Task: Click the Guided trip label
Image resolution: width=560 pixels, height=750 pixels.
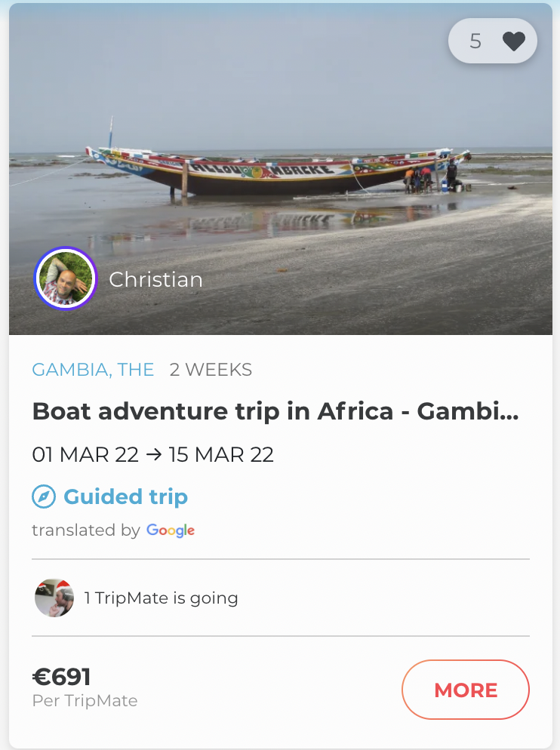Action: (125, 497)
